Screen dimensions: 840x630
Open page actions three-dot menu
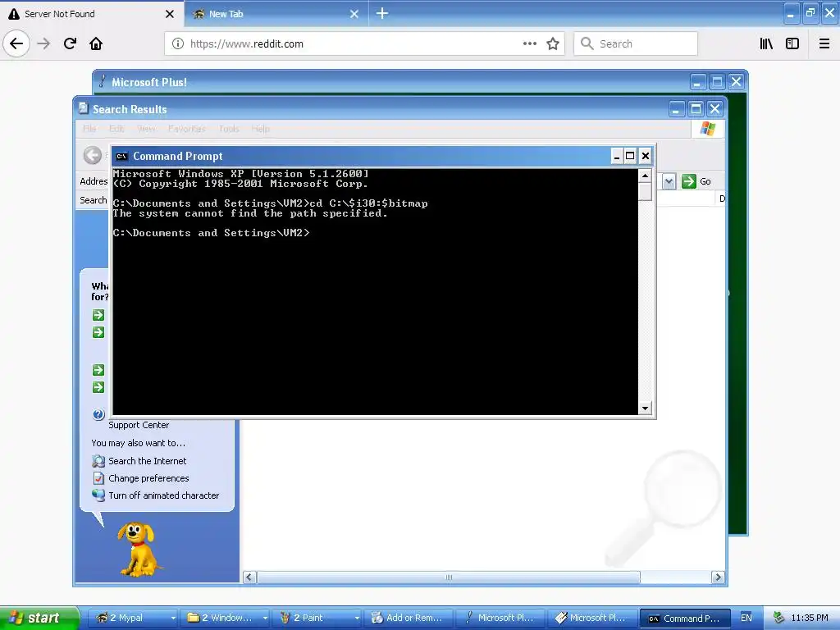click(529, 43)
